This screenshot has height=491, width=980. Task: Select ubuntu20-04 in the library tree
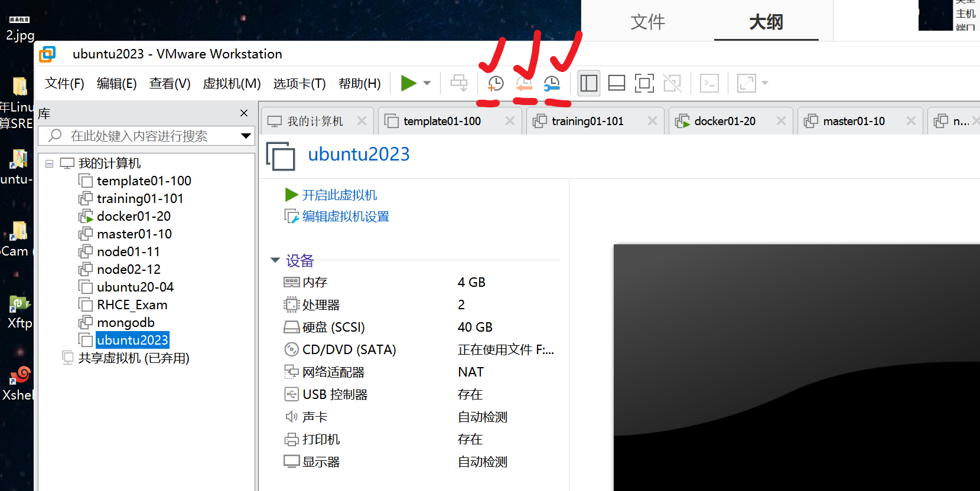[135, 287]
